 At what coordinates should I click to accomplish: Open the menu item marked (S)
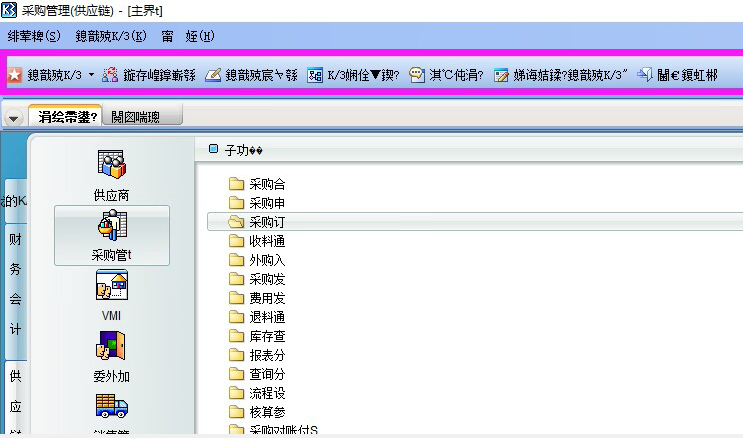pos(34,36)
